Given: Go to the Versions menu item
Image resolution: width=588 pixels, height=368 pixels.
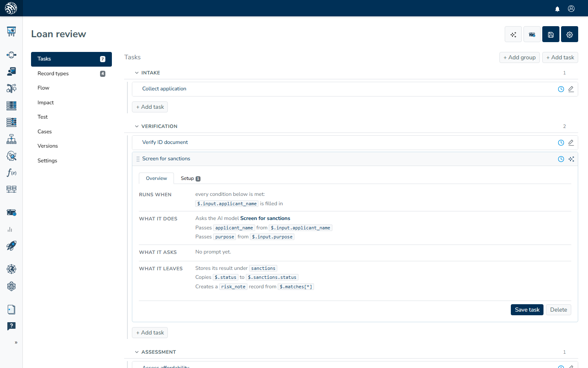Looking at the screenshot, I should pos(71,146).
